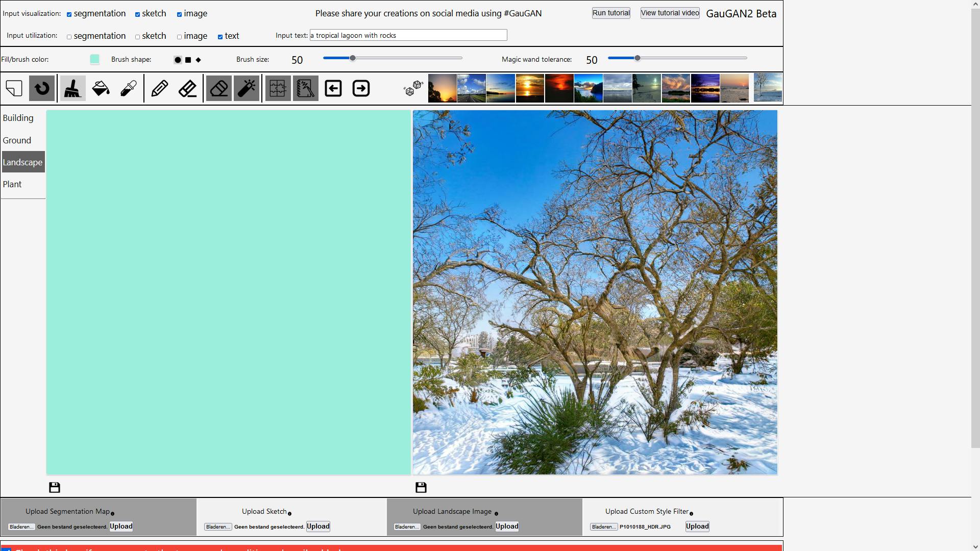
Task: Click the magic wand tool
Action: tap(247, 88)
